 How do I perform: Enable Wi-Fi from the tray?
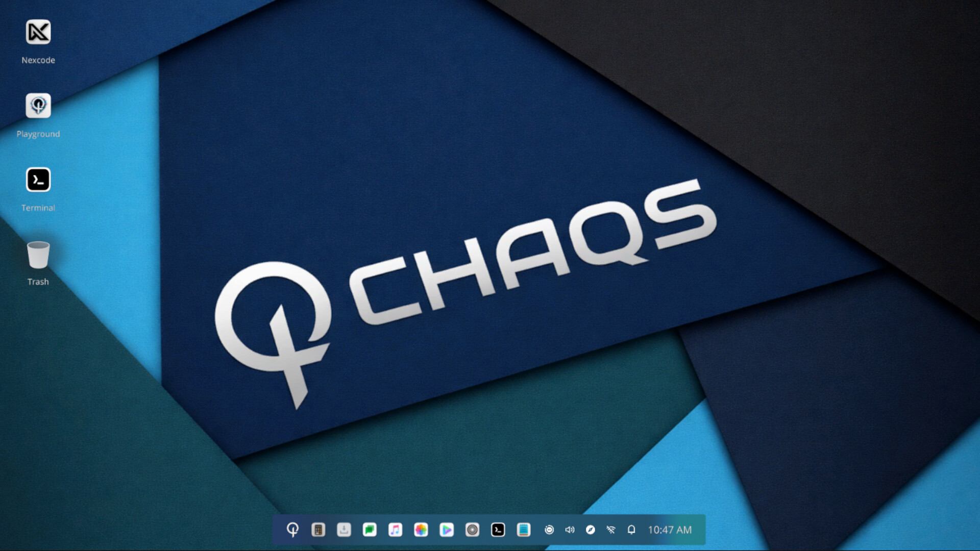click(610, 530)
